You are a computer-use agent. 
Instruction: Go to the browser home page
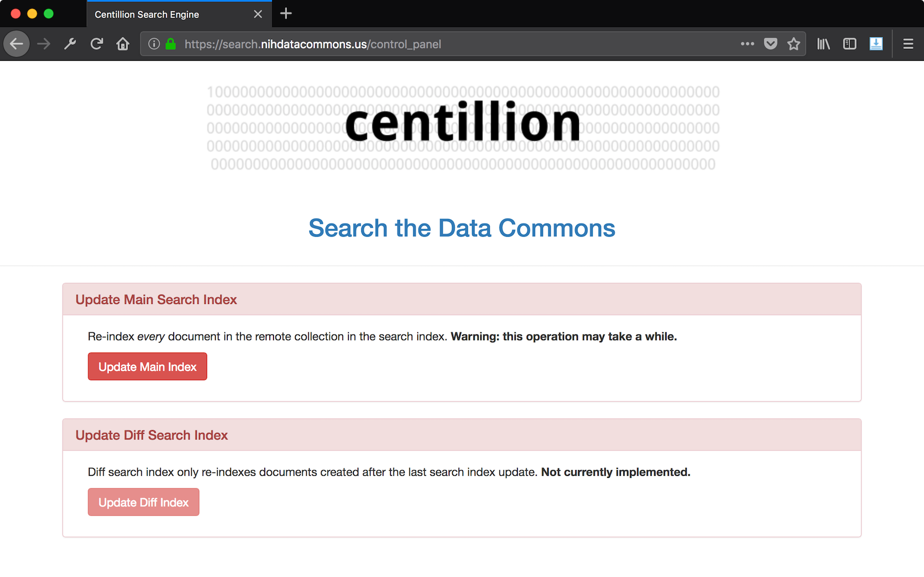[x=123, y=44]
